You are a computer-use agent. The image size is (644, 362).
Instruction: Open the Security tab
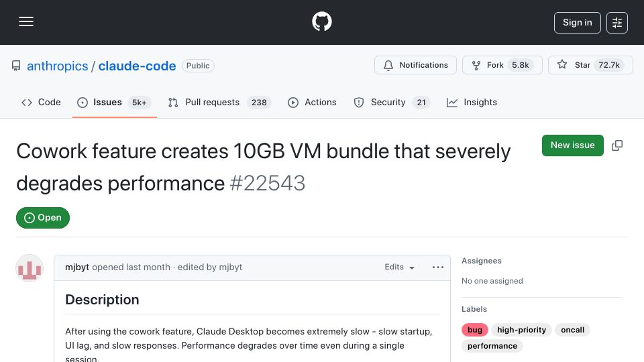coord(392,102)
